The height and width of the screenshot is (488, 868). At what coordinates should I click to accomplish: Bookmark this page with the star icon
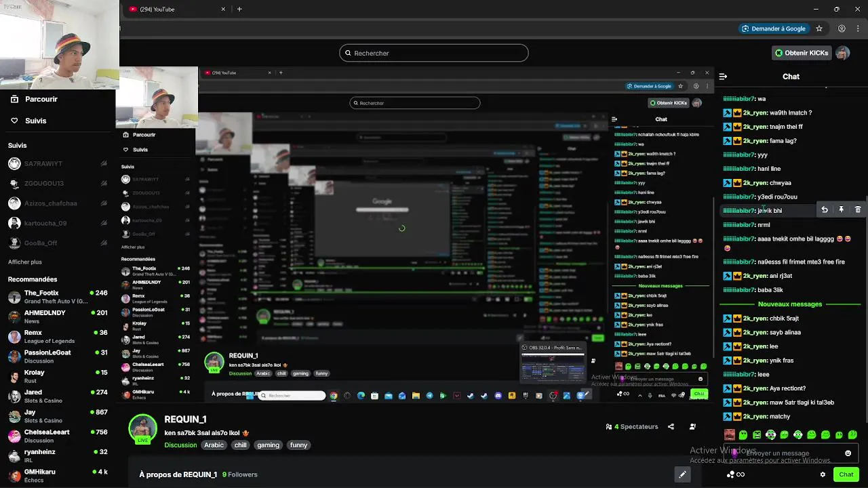pyautogui.click(x=819, y=28)
